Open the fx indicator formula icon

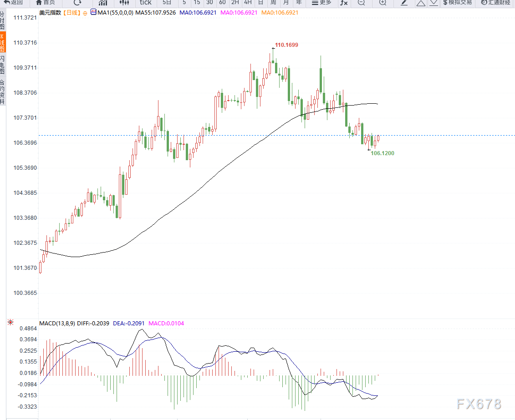coord(344,3)
